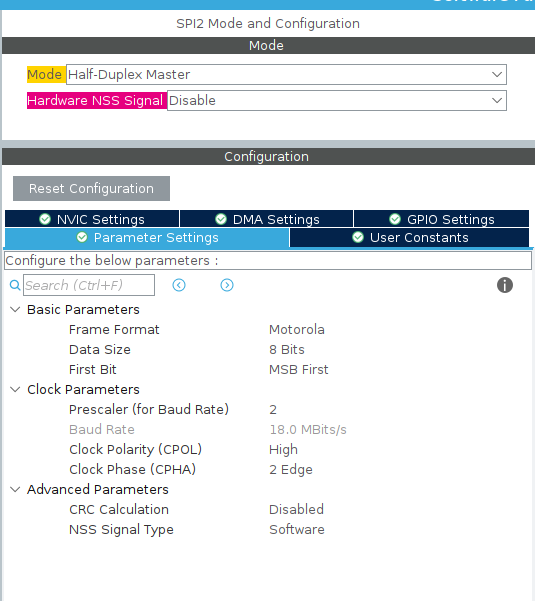Click the High clock polarity value
The image size is (535, 601).
pyautogui.click(x=283, y=450)
